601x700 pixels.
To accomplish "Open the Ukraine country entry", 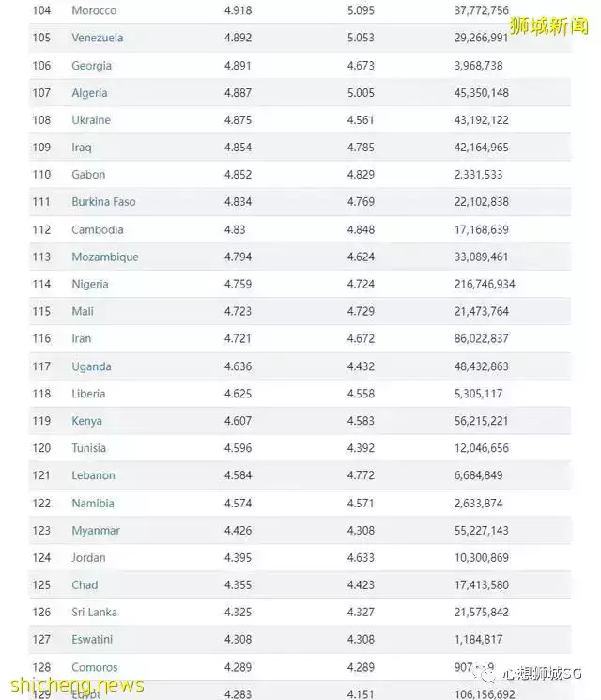I will 91,120.
